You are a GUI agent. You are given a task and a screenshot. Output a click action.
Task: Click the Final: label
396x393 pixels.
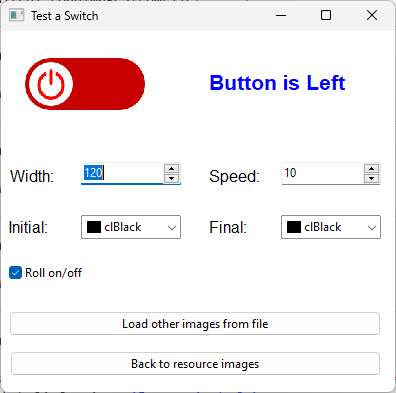click(228, 227)
